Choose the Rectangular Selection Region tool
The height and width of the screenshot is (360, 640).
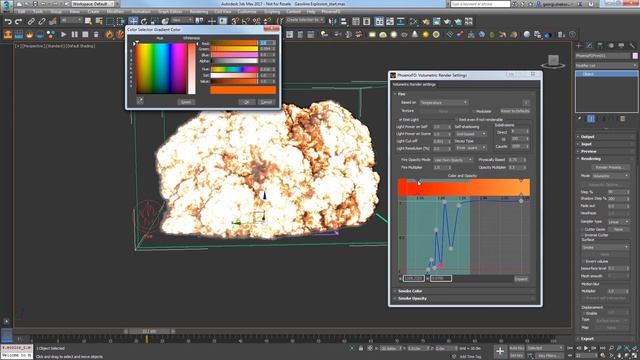tap(110, 21)
